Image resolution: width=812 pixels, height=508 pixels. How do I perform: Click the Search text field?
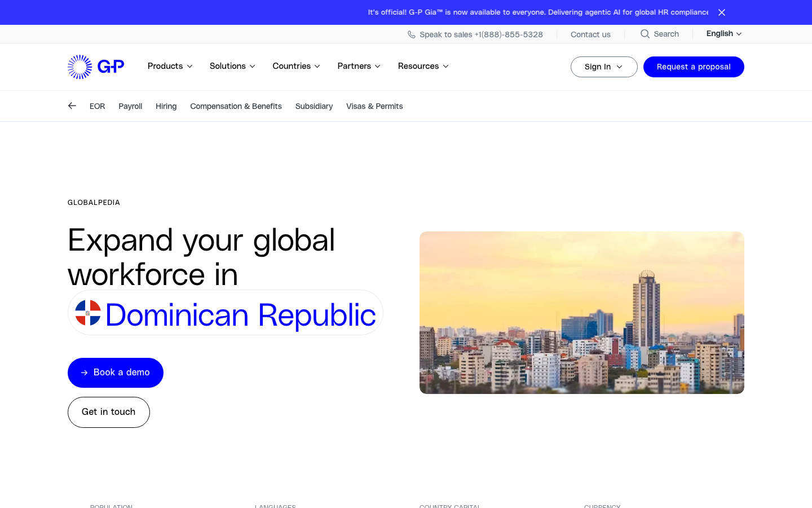point(667,34)
